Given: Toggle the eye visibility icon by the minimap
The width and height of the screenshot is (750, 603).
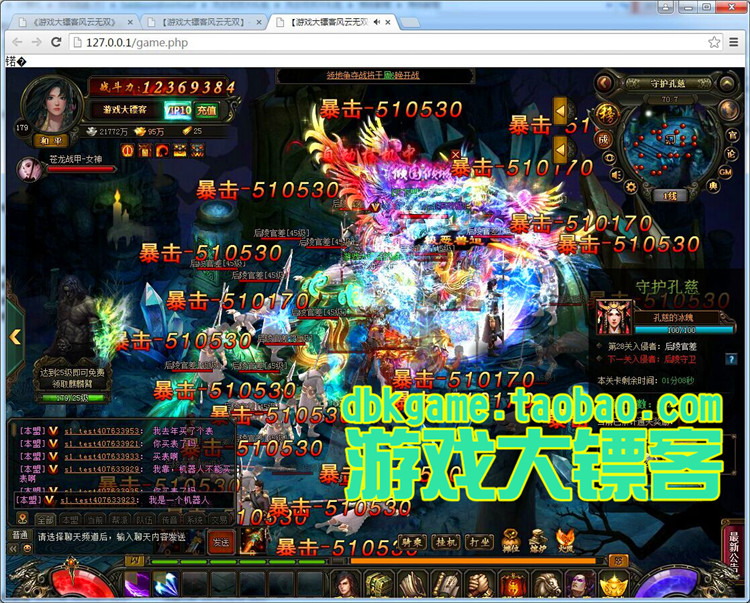Looking at the screenshot, I should coord(609,157).
